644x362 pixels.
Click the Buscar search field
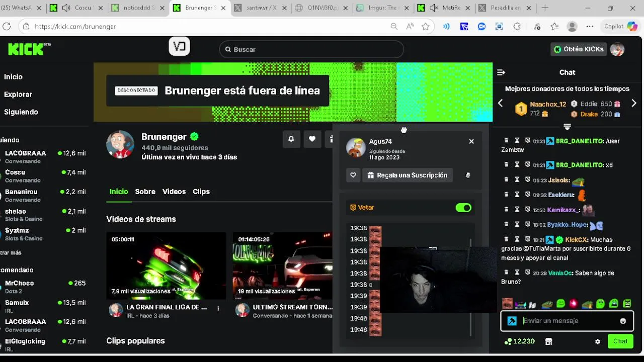pos(311,49)
